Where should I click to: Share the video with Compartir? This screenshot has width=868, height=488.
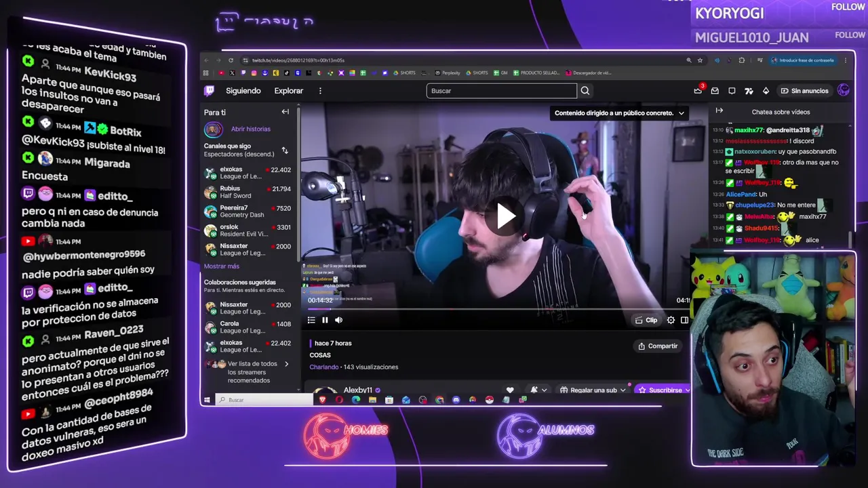pyautogui.click(x=658, y=346)
